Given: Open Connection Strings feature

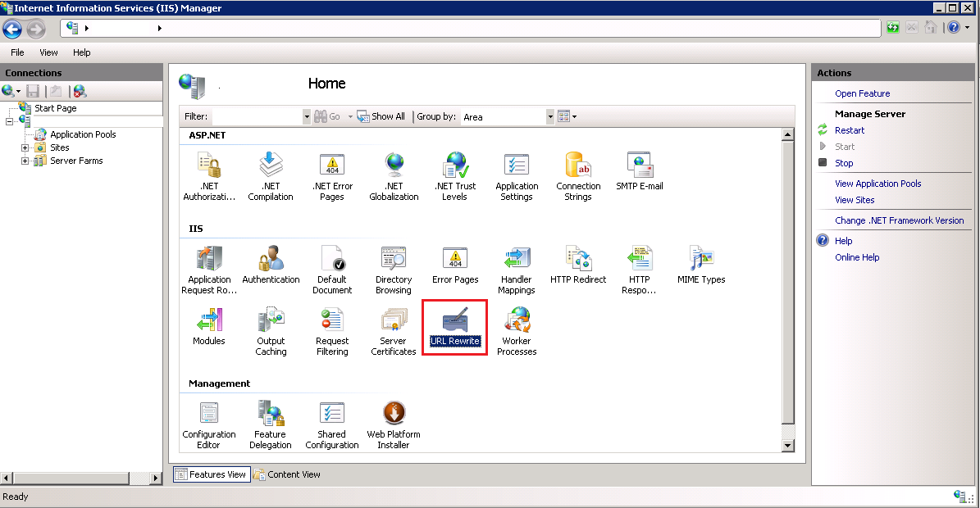Looking at the screenshot, I should [578, 177].
